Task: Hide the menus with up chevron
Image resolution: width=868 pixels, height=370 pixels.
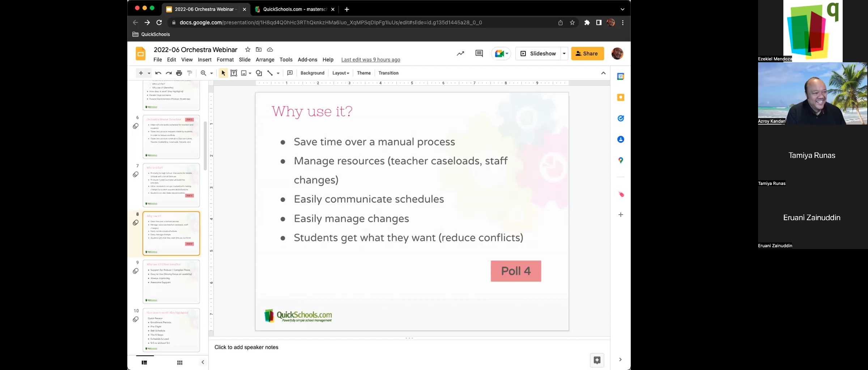Action: [x=603, y=73]
